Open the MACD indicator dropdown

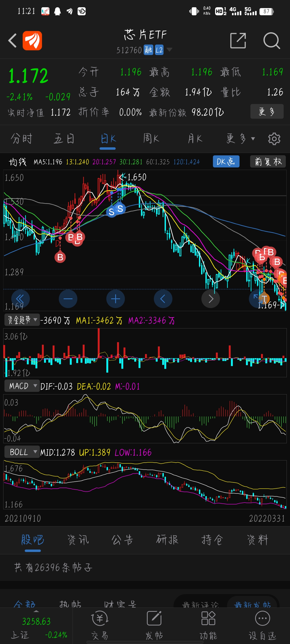coord(22,386)
